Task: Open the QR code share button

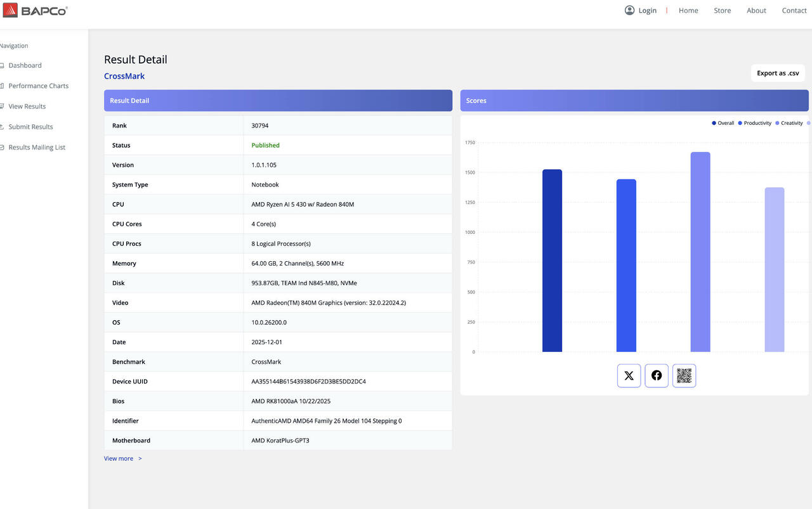Action: click(684, 376)
